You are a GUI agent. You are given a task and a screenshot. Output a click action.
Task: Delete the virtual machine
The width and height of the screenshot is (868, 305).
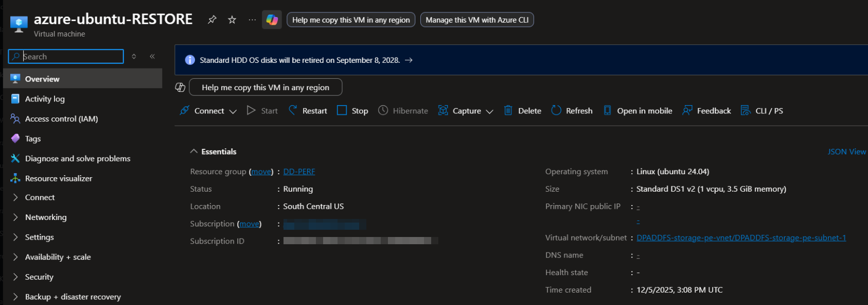tap(522, 111)
